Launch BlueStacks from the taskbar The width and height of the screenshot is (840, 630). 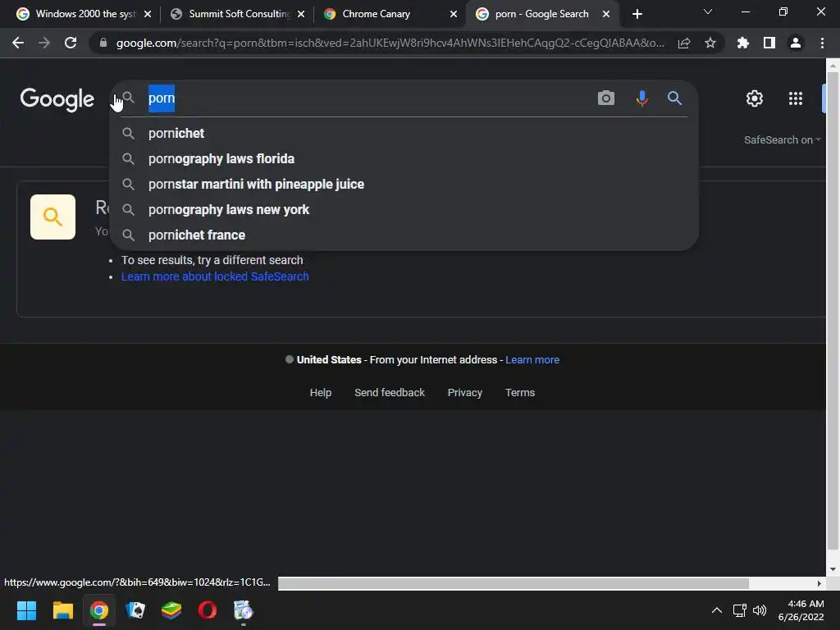(x=171, y=610)
